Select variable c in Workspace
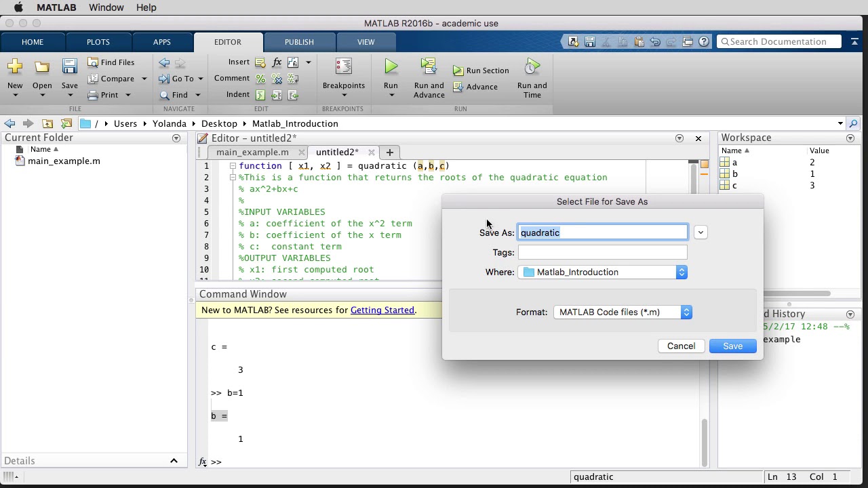This screenshot has height=488, width=868. pyautogui.click(x=734, y=185)
